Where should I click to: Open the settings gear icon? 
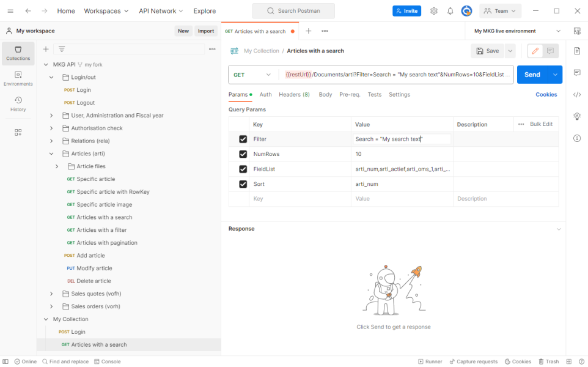pos(434,11)
